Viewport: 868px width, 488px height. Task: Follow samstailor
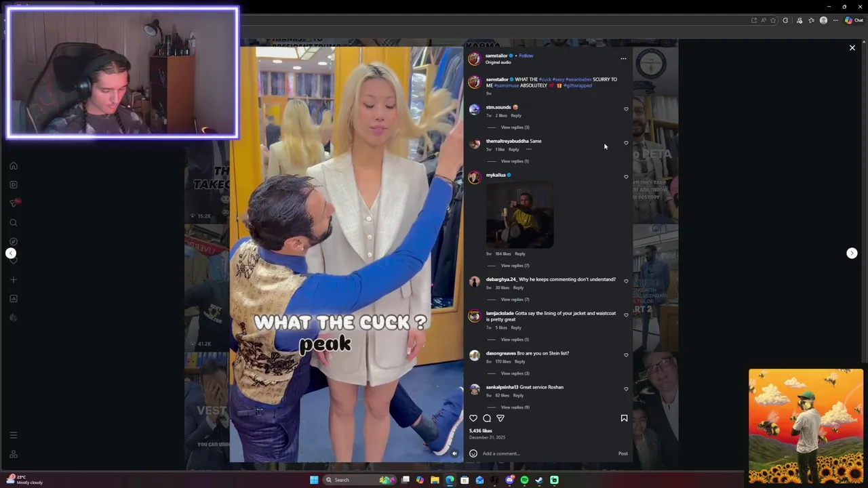pos(526,56)
